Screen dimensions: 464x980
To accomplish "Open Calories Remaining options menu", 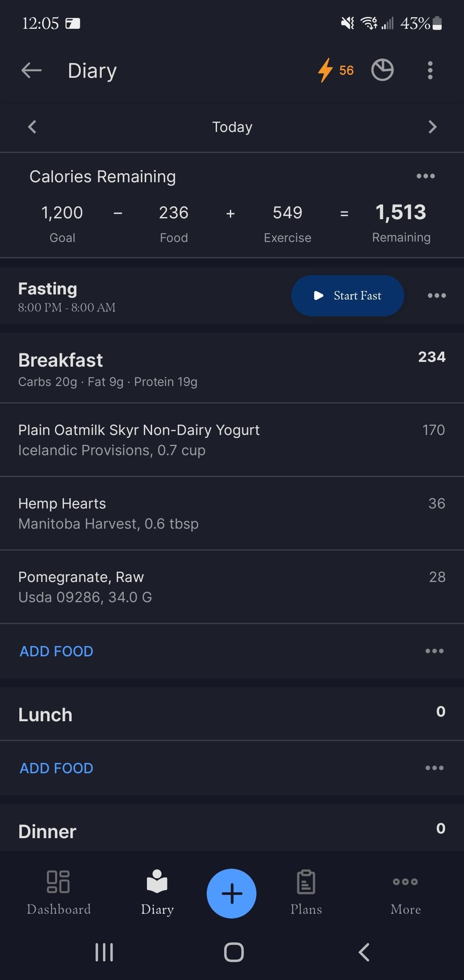I will pos(425,176).
